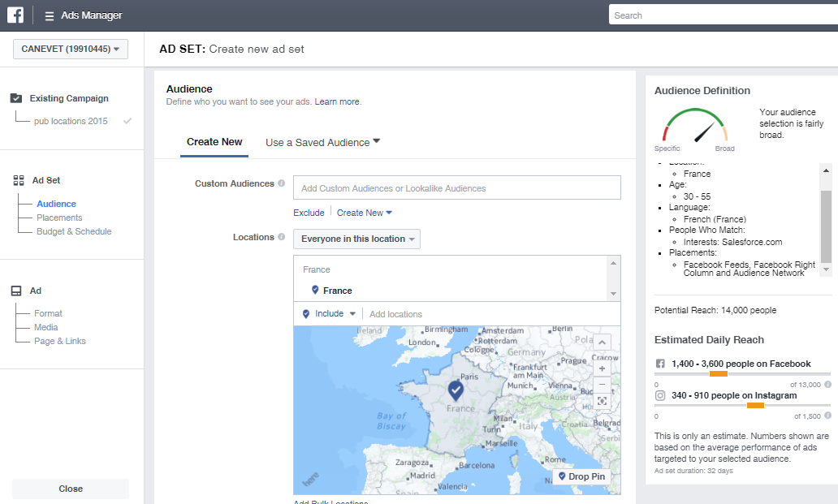Open the Create New custom audience dropdown
This screenshot has width=838, height=504.
point(365,213)
